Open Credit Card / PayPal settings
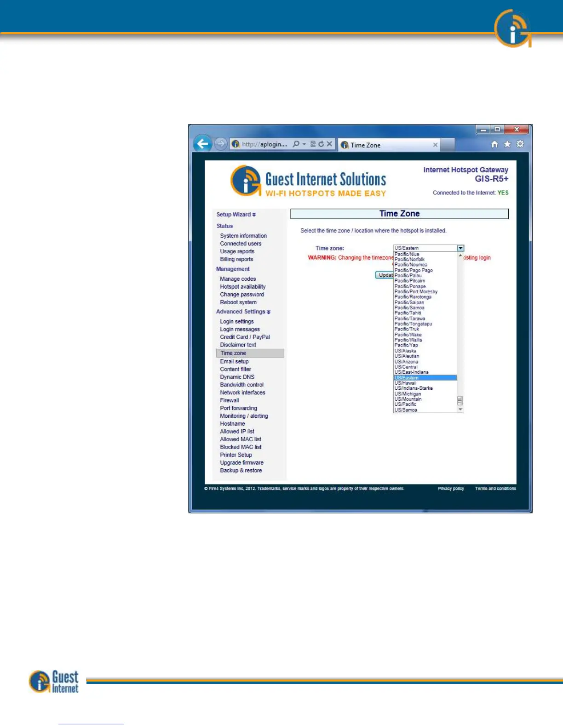This screenshot has height=728, width=563. (245, 337)
